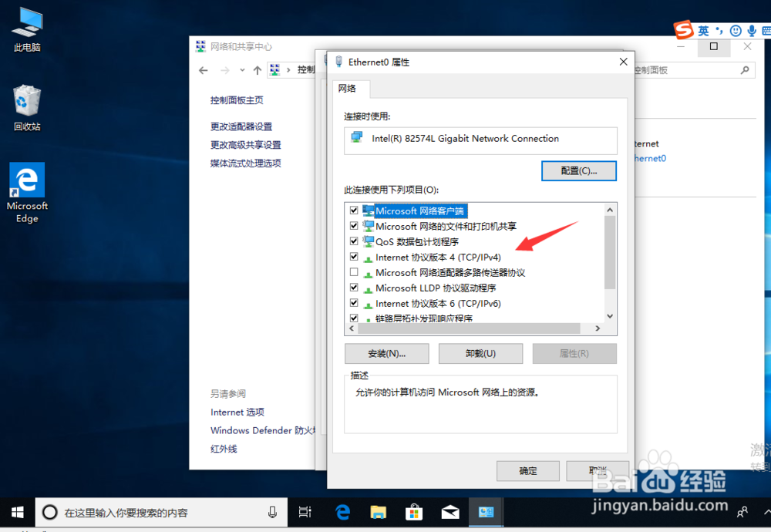Open 红外线 link
Viewport: 771px width, 532px height.
click(224, 449)
